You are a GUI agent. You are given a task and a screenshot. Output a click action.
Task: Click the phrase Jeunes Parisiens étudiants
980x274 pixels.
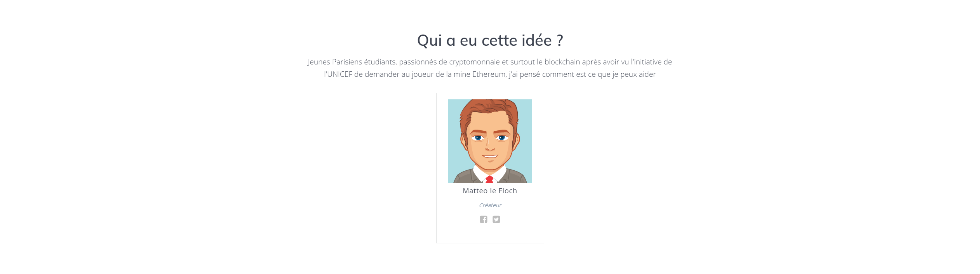(x=352, y=62)
